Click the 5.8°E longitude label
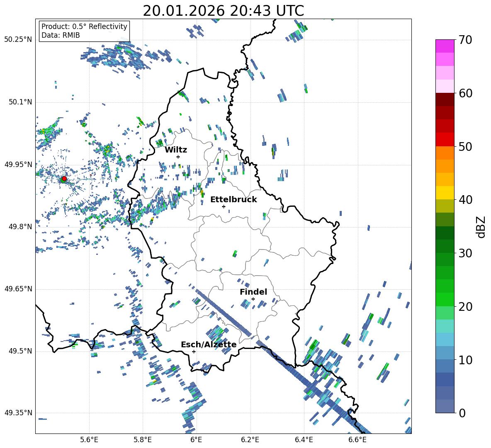 (143, 440)
